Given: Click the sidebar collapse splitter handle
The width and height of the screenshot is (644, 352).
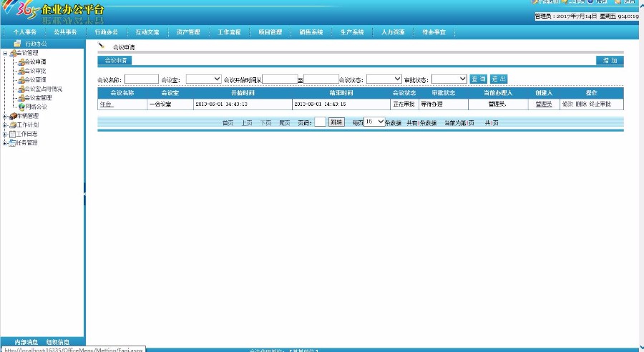Looking at the screenshot, I should tap(84, 194).
